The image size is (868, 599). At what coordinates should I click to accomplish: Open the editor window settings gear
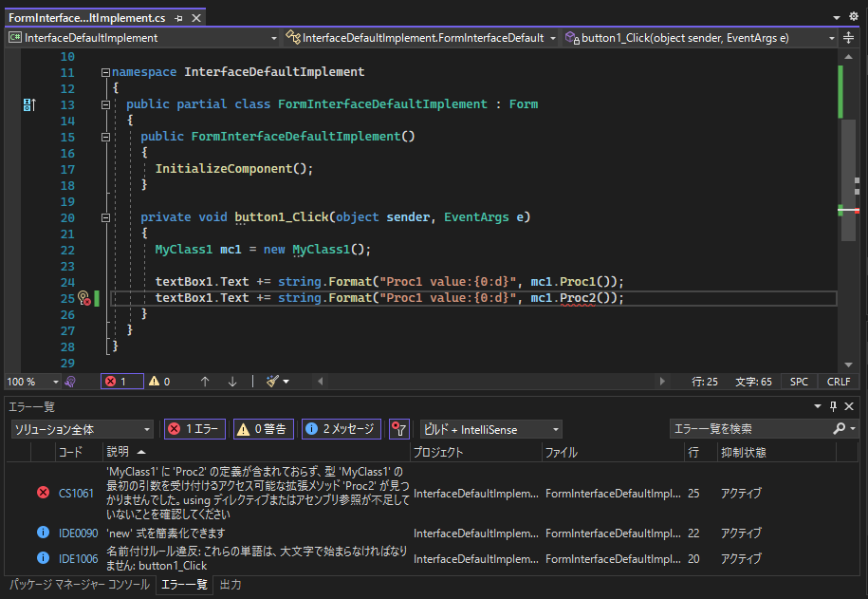pyautogui.click(x=854, y=17)
